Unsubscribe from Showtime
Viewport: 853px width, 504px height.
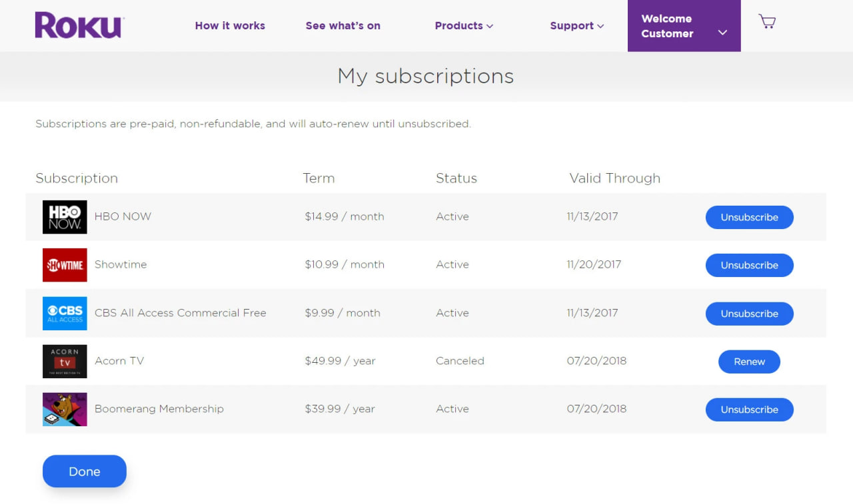coord(749,265)
